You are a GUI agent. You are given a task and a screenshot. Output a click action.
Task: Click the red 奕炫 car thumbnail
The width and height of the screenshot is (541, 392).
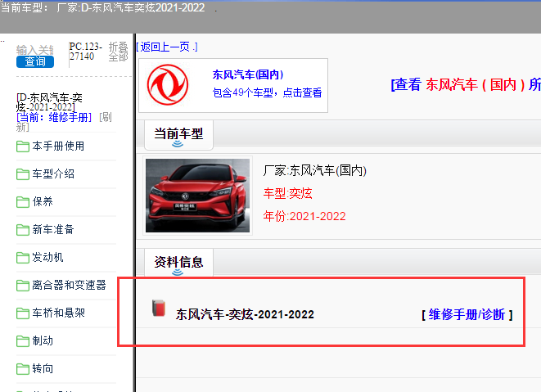[197, 196]
